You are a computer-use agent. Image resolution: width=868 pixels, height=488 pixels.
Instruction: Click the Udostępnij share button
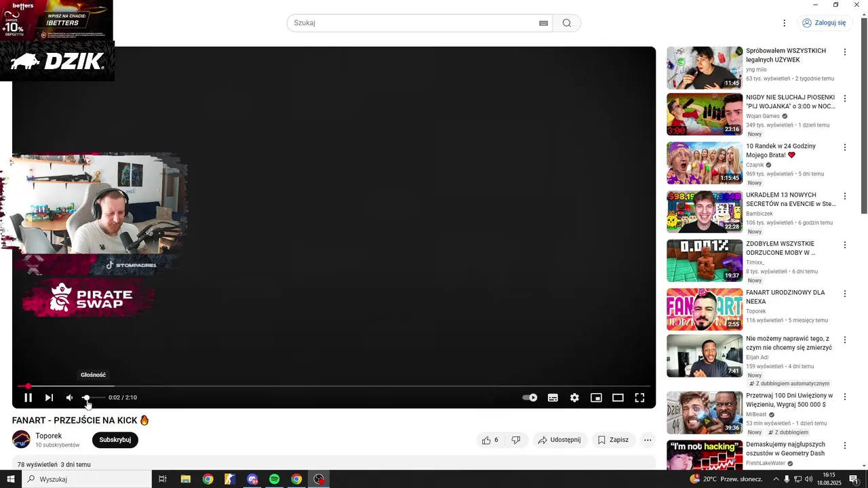560,440
